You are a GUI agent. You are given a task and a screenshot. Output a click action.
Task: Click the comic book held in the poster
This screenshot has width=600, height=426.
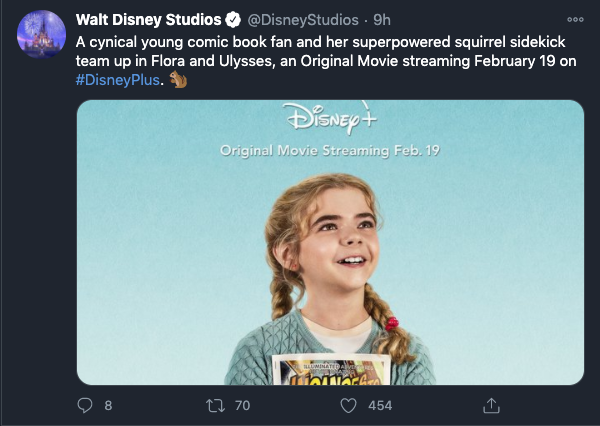click(x=331, y=370)
